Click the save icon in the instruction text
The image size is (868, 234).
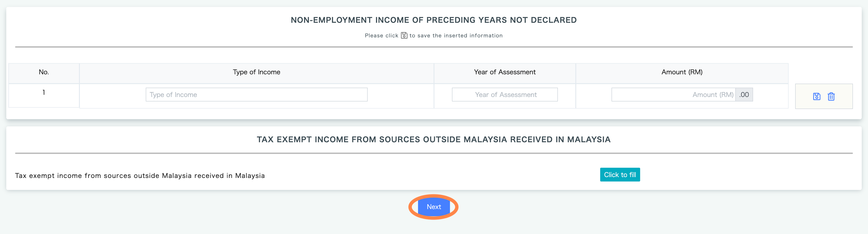coord(404,35)
